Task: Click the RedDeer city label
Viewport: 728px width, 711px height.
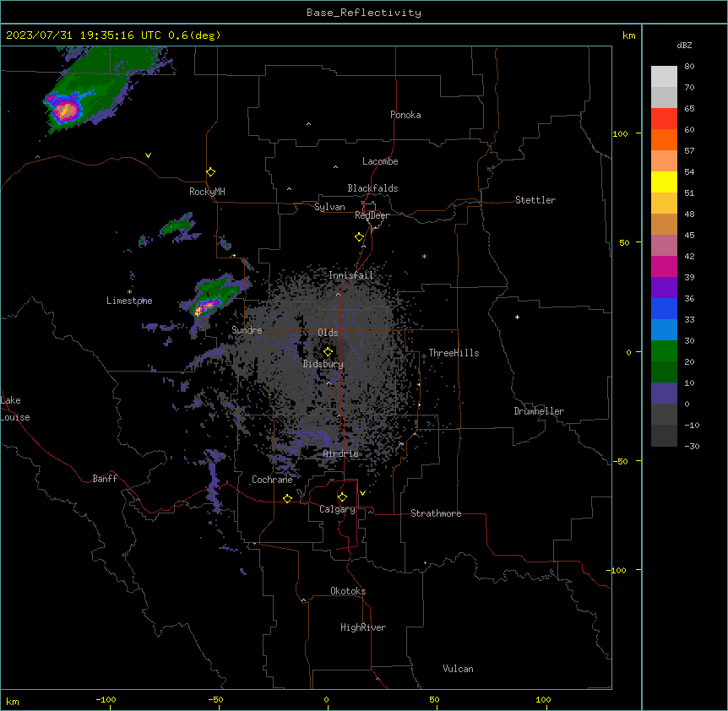Action: [372, 215]
